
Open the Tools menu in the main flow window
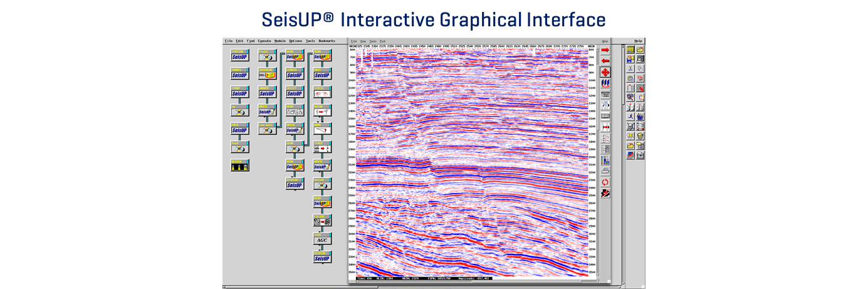point(310,41)
